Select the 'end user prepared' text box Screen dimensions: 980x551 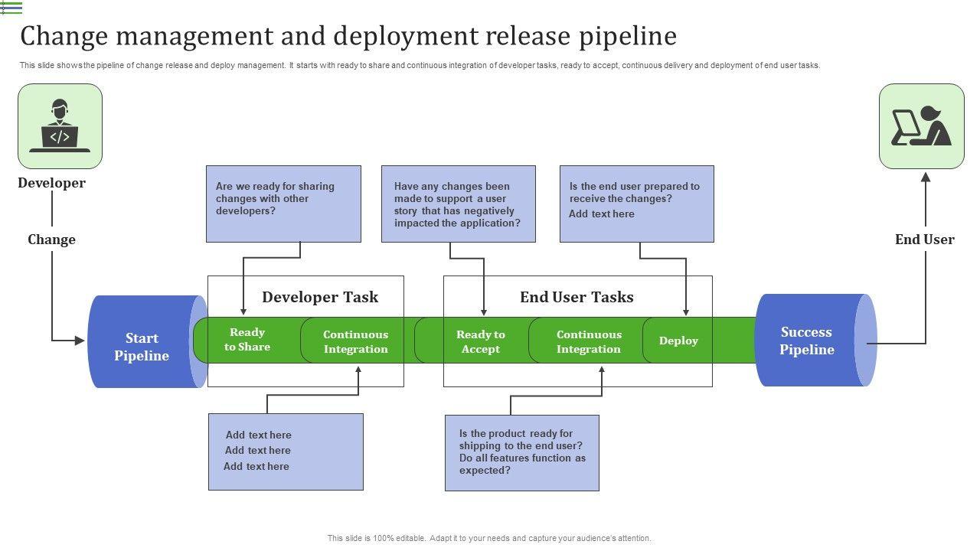[x=636, y=204]
